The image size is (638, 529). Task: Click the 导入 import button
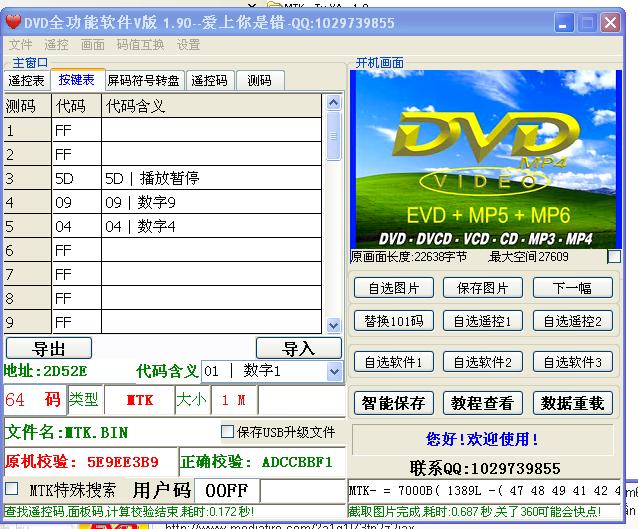click(x=299, y=348)
